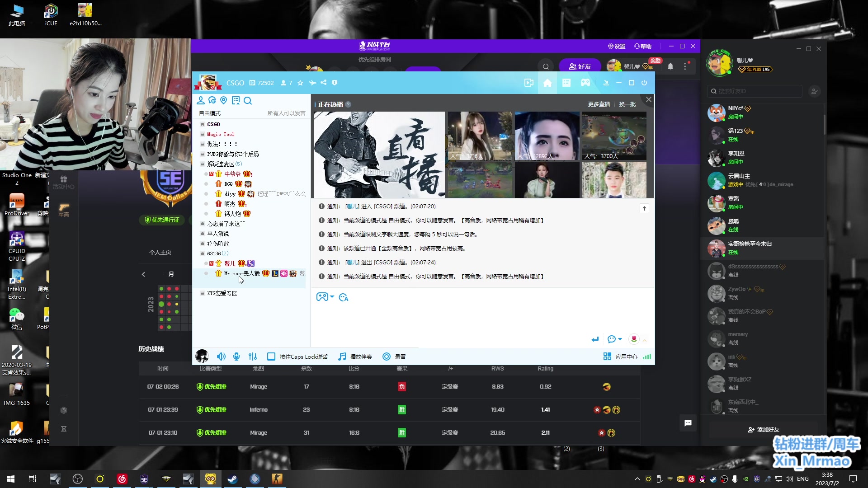This screenshot has width=868, height=488.
Task: Open the audio mixer settings icon
Action: [x=253, y=357]
